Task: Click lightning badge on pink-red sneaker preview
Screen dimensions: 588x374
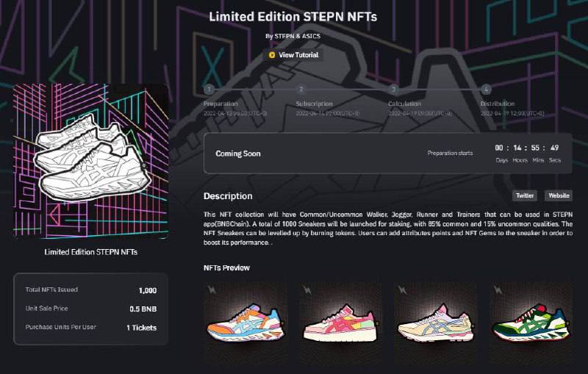Action: coord(307,290)
